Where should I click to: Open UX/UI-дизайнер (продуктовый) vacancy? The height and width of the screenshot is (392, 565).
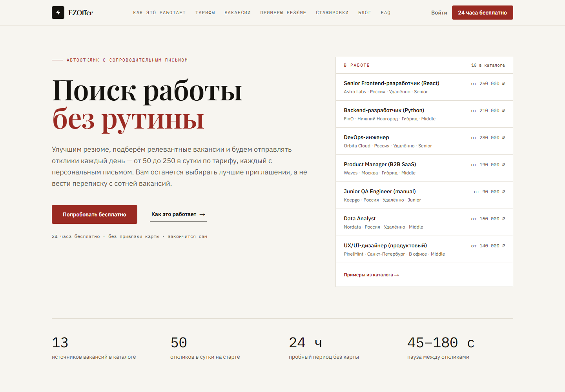pyautogui.click(x=424, y=249)
